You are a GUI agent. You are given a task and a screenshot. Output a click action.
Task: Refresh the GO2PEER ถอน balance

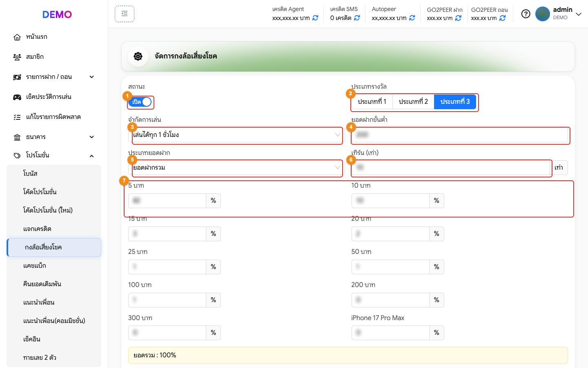503,18
